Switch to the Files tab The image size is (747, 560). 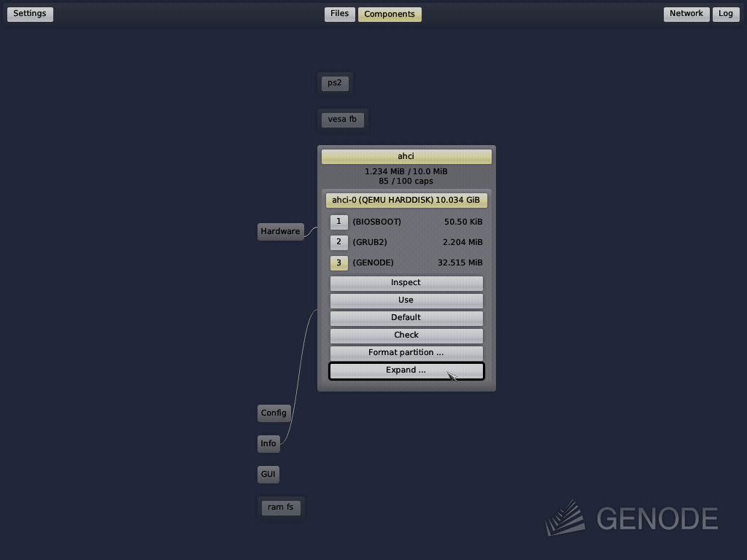pyautogui.click(x=339, y=13)
